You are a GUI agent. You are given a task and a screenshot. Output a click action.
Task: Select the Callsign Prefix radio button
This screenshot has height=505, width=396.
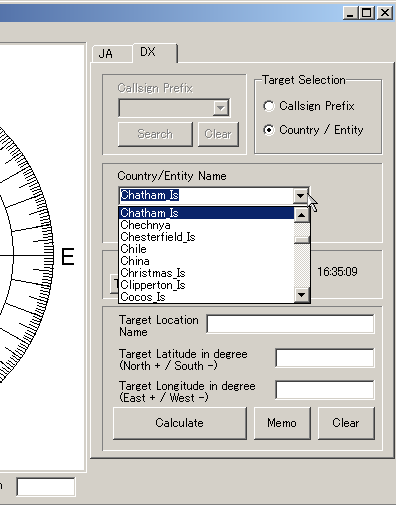pyautogui.click(x=269, y=106)
